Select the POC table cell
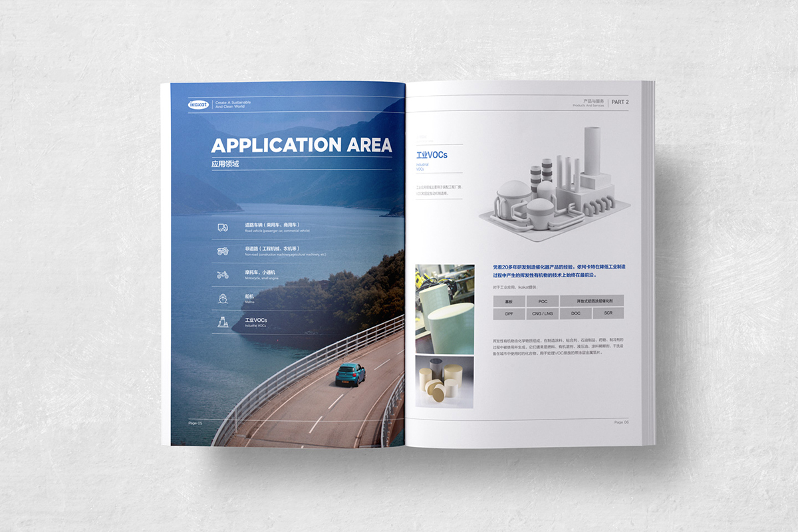Viewport: 798px width, 532px height. coord(542,301)
